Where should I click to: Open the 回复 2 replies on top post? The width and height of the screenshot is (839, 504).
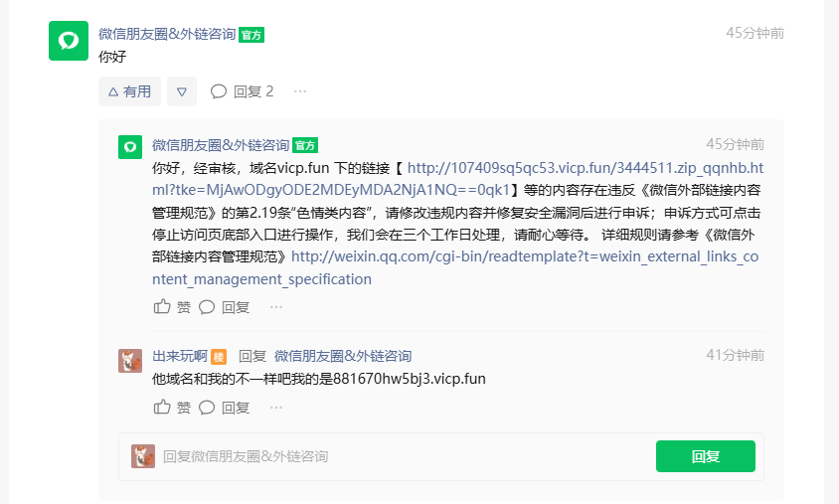point(242,91)
